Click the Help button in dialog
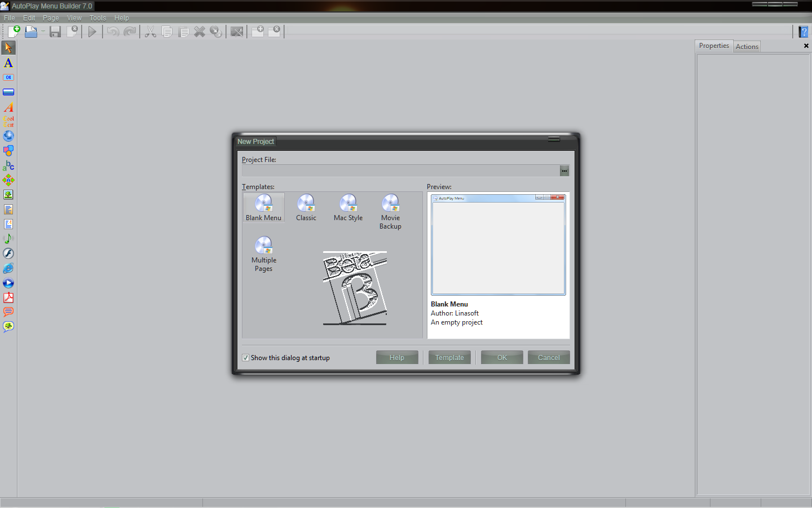The width and height of the screenshot is (812, 508). pos(397,358)
